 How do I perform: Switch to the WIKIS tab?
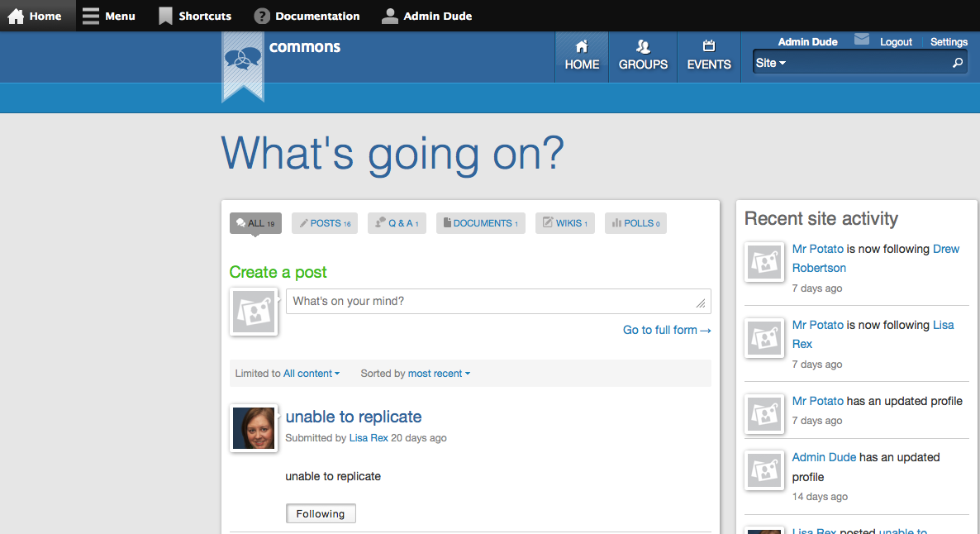[565, 223]
